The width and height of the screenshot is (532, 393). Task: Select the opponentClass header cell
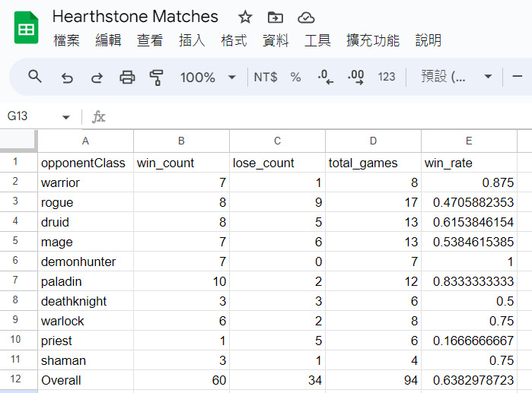tap(85, 163)
